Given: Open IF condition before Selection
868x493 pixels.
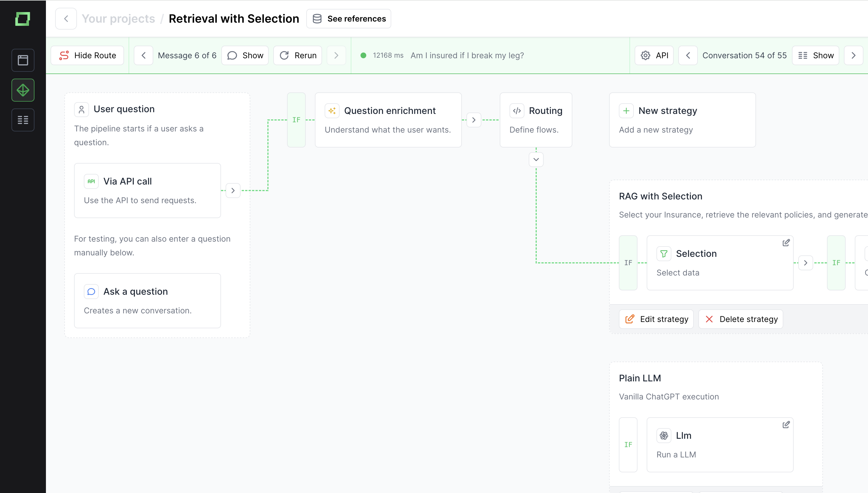Looking at the screenshot, I should 628,263.
